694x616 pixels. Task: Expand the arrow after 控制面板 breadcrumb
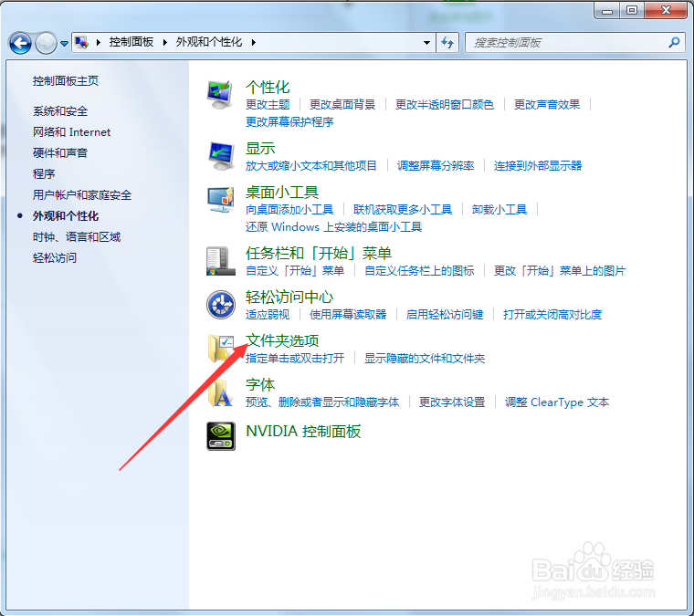click(164, 43)
